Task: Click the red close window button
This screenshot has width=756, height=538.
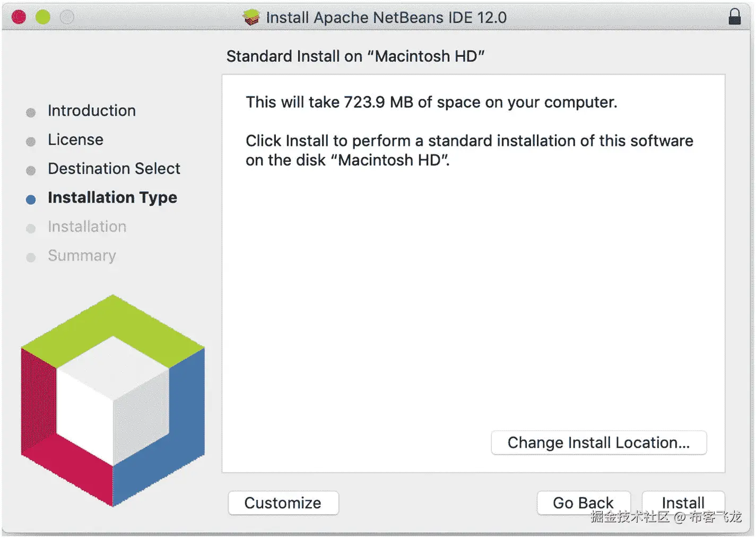Action: coord(19,17)
